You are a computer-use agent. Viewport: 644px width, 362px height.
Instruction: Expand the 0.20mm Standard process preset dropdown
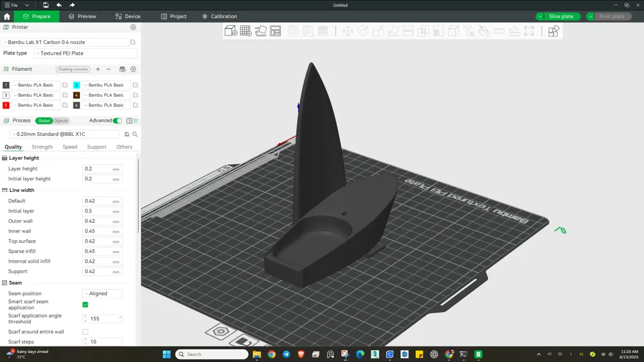[64, 135]
